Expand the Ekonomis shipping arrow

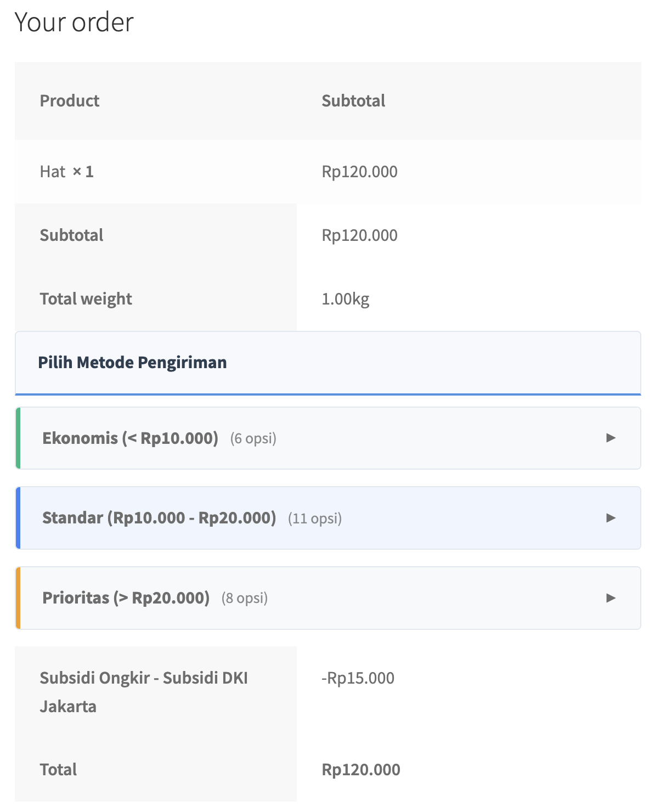click(611, 438)
